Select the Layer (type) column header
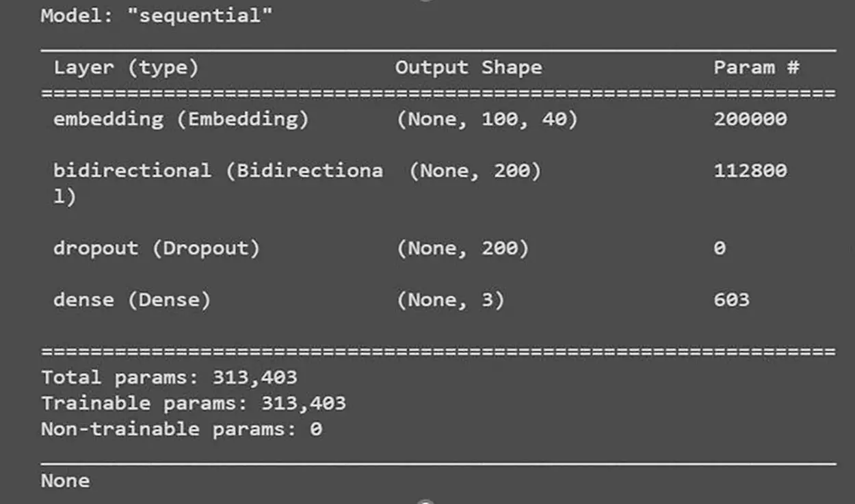 [x=126, y=68]
